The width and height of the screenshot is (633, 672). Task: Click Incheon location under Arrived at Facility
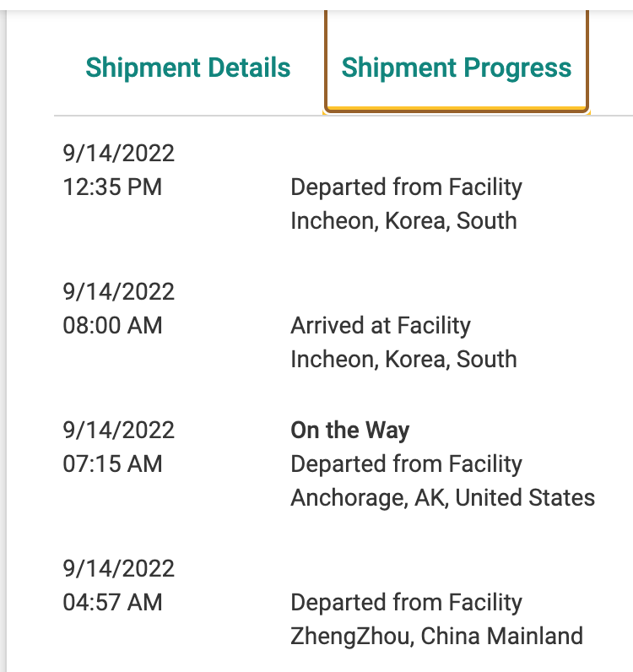tap(403, 359)
